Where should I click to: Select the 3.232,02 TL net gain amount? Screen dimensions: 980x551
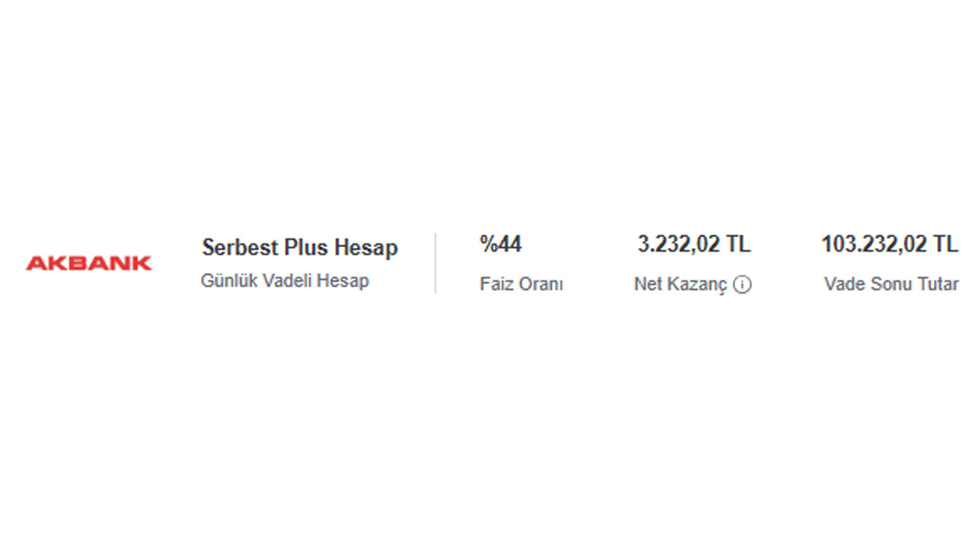pyautogui.click(x=694, y=244)
